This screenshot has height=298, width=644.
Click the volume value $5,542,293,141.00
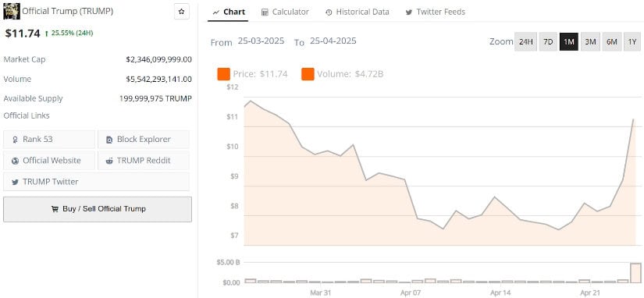point(159,80)
